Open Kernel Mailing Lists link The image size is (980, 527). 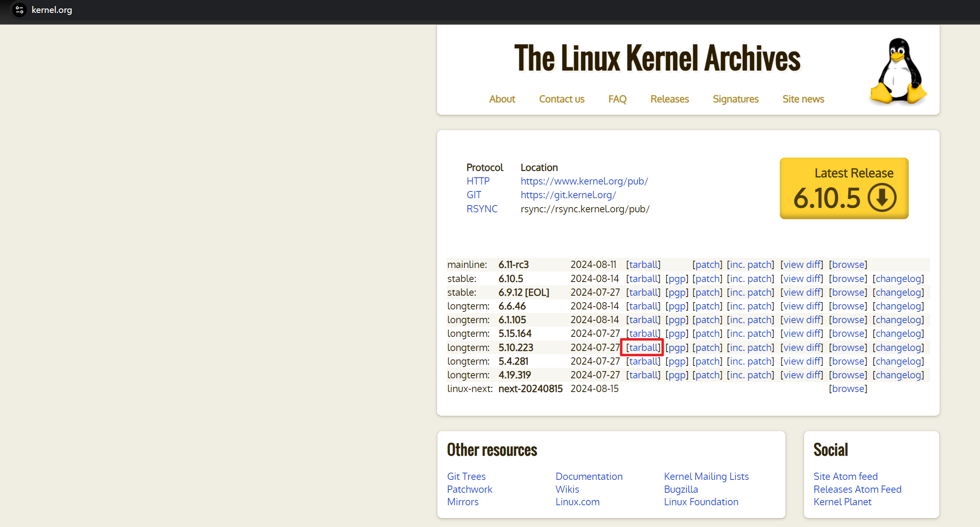[x=707, y=477]
